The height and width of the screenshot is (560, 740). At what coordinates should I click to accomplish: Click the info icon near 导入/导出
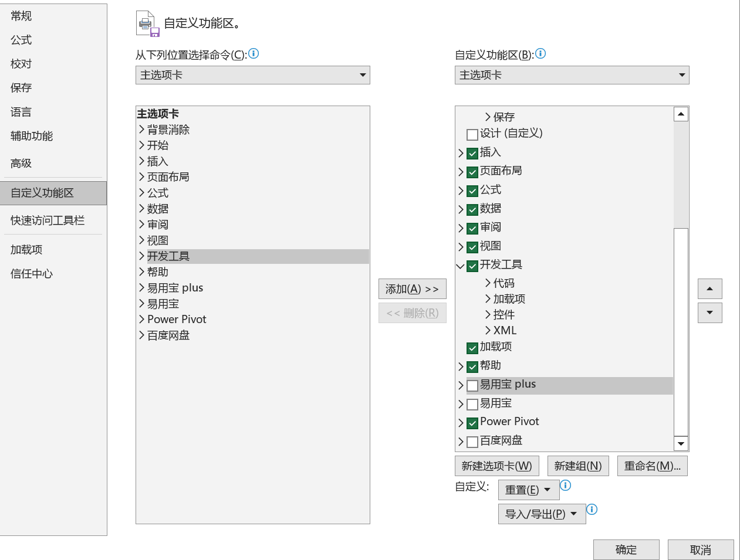(x=592, y=510)
